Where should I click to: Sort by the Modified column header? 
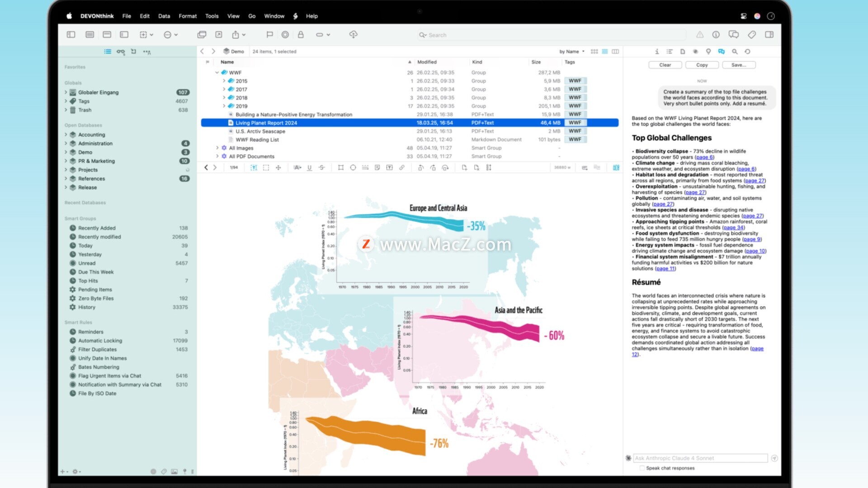click(x=427, y=62)
